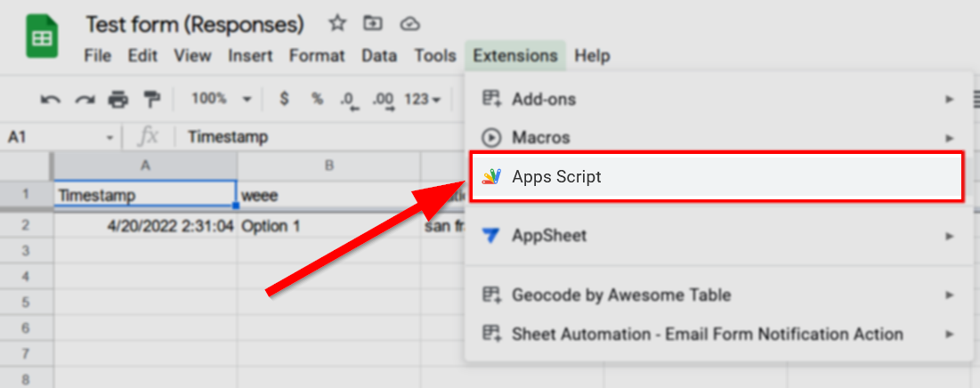This screenshot has width=980, height=388.
Task: Open the Name box dropdown arrow
Action: point(110,138)
